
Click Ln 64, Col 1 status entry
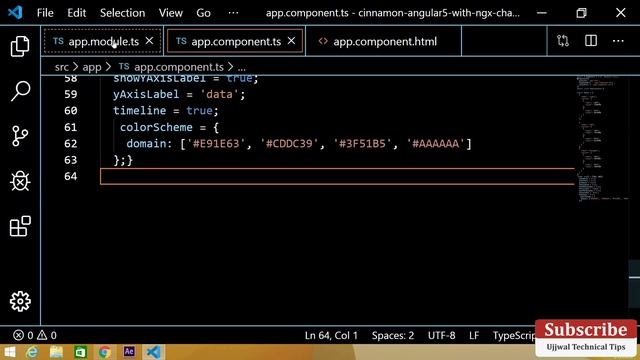coord(331,336)
